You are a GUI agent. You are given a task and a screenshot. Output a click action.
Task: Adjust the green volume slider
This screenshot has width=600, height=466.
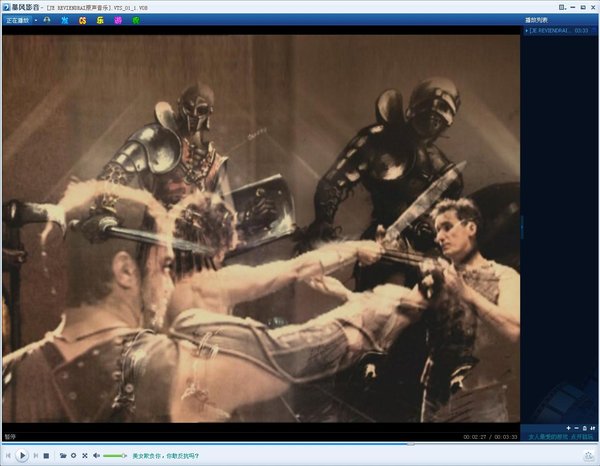tap(114, 456)
